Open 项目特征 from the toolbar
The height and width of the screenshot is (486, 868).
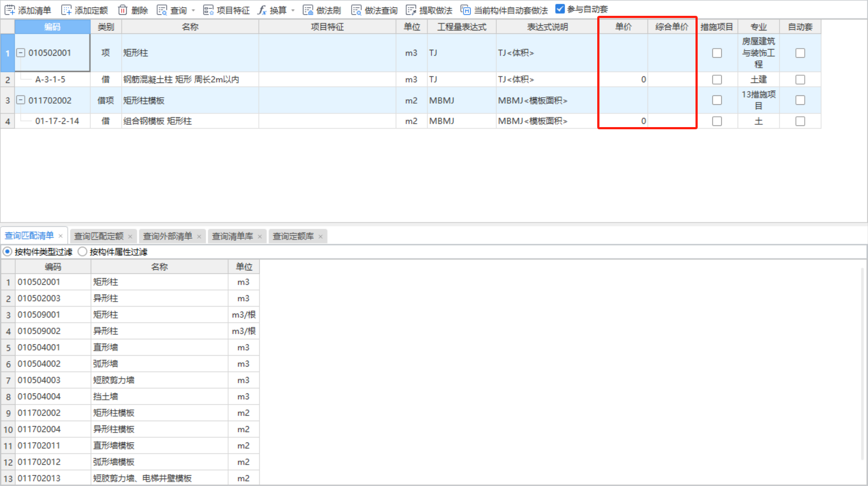tap(226, 10)
